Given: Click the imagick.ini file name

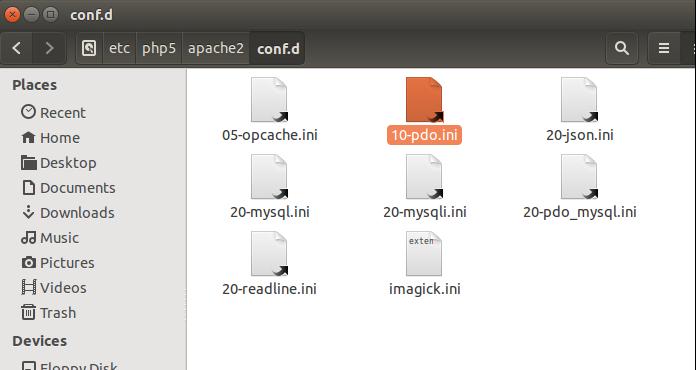Looking at the screenshot, I should (x=425, y=289).
